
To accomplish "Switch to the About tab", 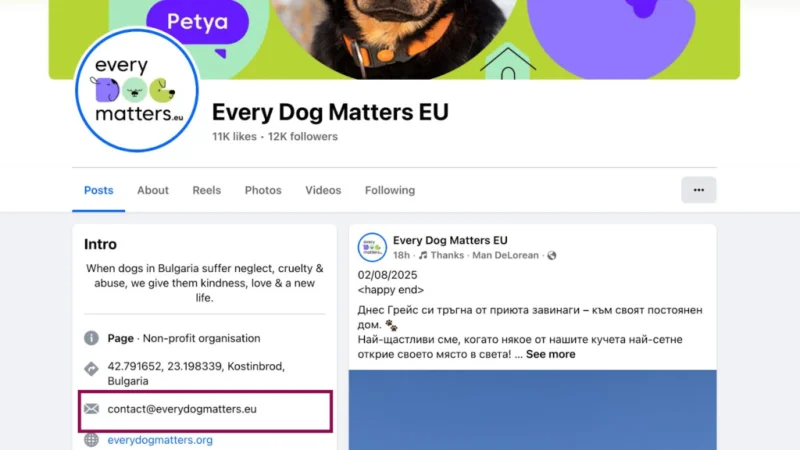I will tap(153, 190).
